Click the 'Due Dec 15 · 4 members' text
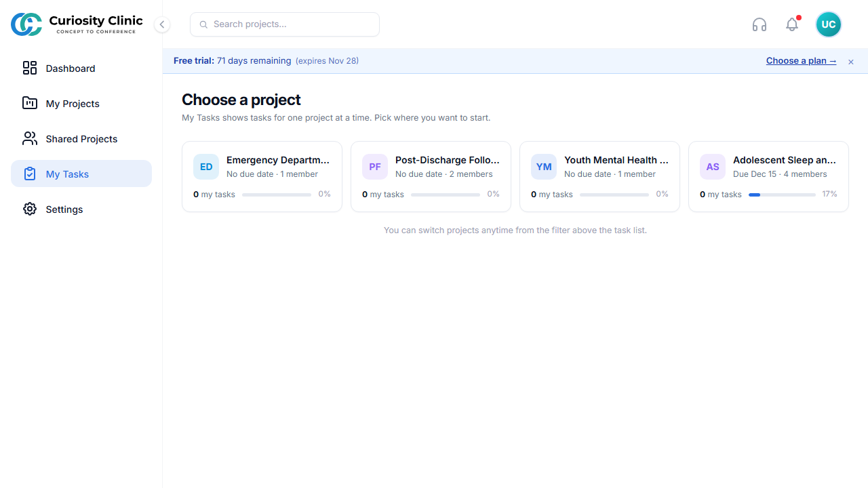The image size is (868, 488). click(780, 174)
